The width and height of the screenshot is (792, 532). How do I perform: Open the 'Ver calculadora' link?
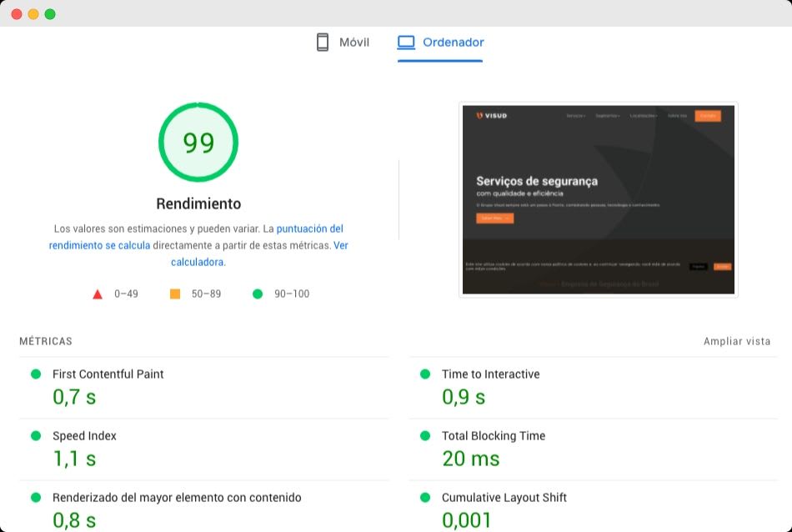(259, 253)
